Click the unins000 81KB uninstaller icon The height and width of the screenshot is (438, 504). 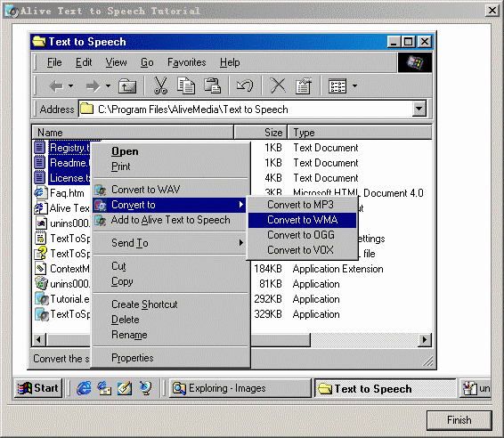pos(41,284)
